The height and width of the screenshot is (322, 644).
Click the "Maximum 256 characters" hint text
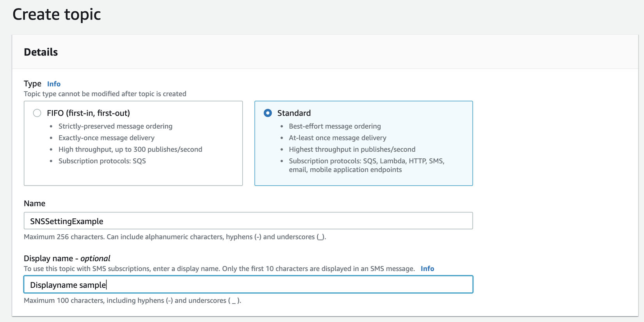pyautogui.click(x=174, y=237)
